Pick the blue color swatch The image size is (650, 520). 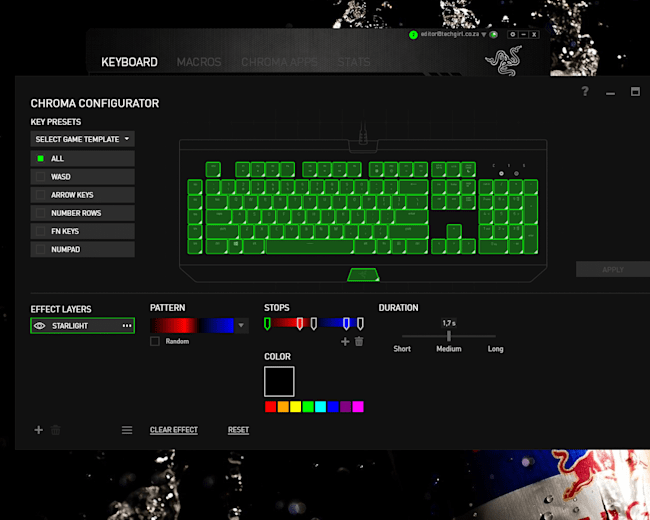point(333,407)
